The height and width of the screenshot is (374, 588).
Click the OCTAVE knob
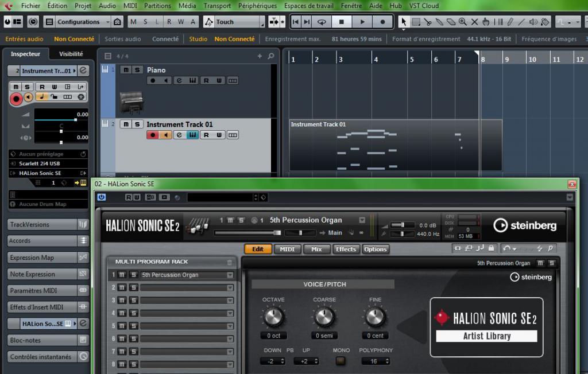click(x=273, y=317)
